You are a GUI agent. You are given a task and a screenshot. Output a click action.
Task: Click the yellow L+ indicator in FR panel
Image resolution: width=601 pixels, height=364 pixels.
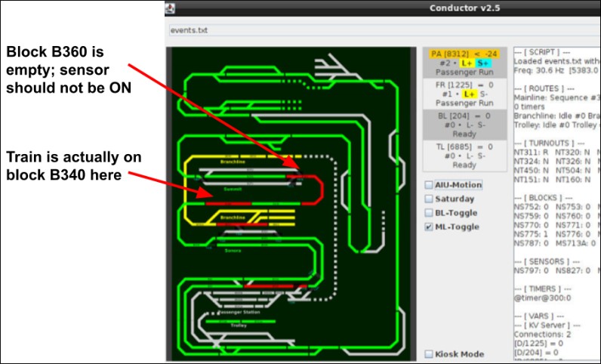pos(469,93)
